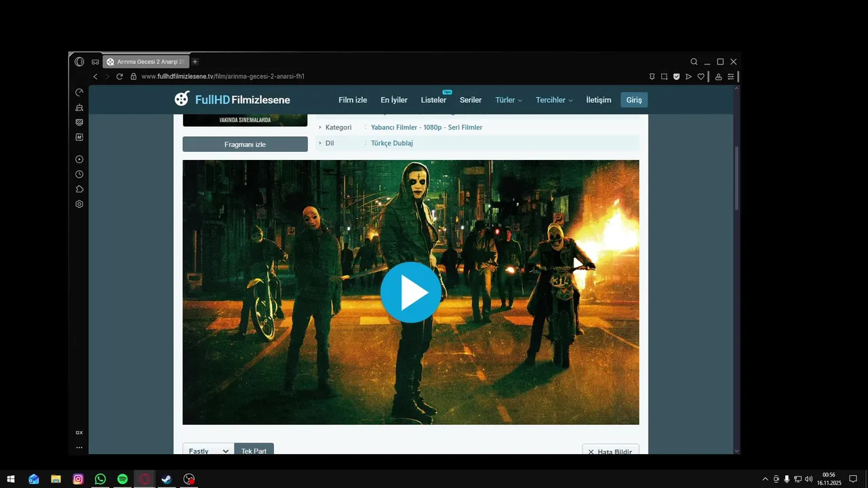Open the Fastly source dropdown

click(208, 451)
